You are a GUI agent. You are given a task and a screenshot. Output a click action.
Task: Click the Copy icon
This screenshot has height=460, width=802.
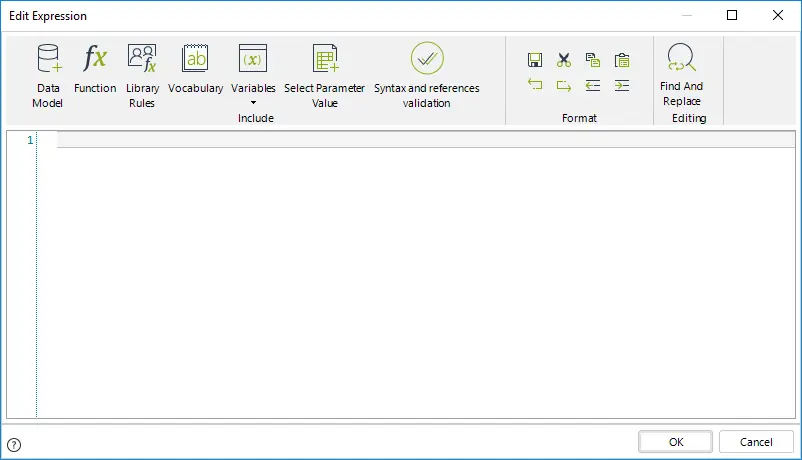click(x=593, y=60)
